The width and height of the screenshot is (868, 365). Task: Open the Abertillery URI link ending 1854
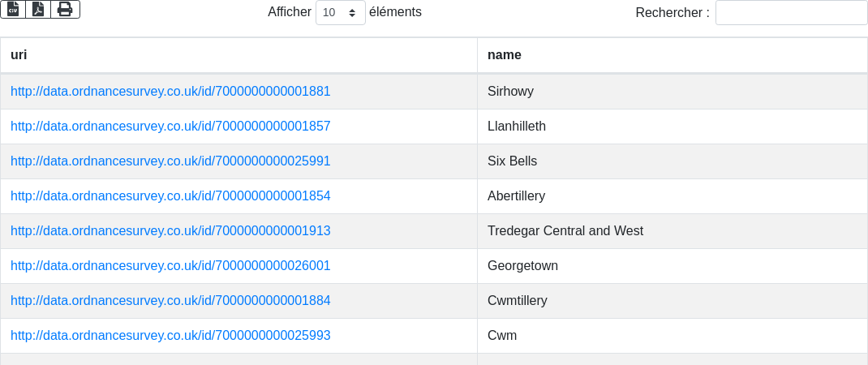click(170, 196)
